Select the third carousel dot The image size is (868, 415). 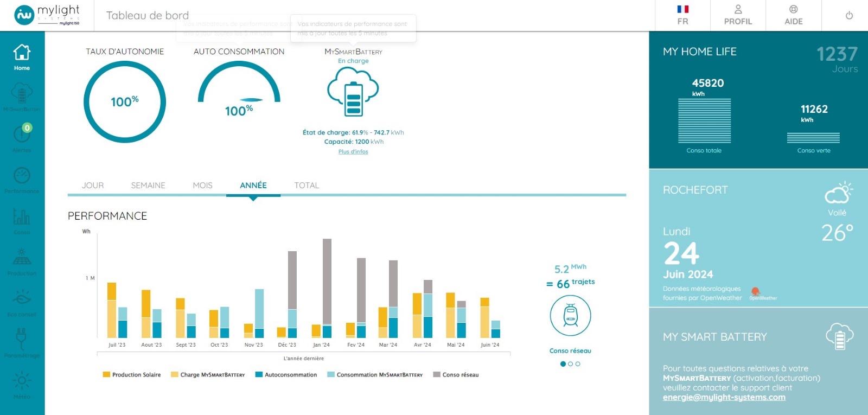(x=578, y=364)
